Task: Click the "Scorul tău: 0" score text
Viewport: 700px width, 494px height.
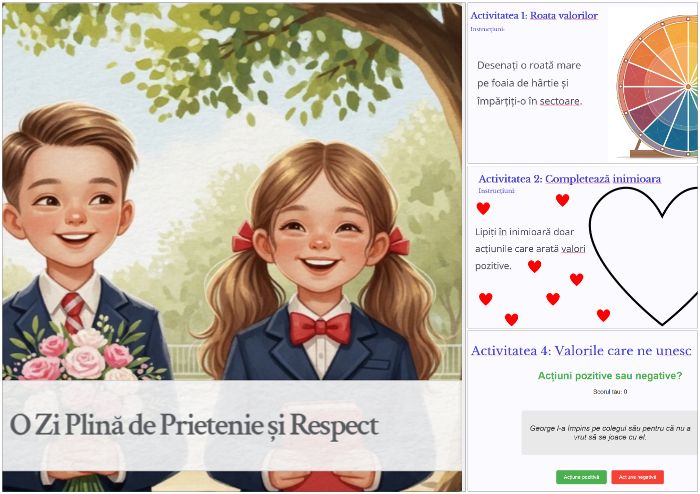Action: (610, 392)
